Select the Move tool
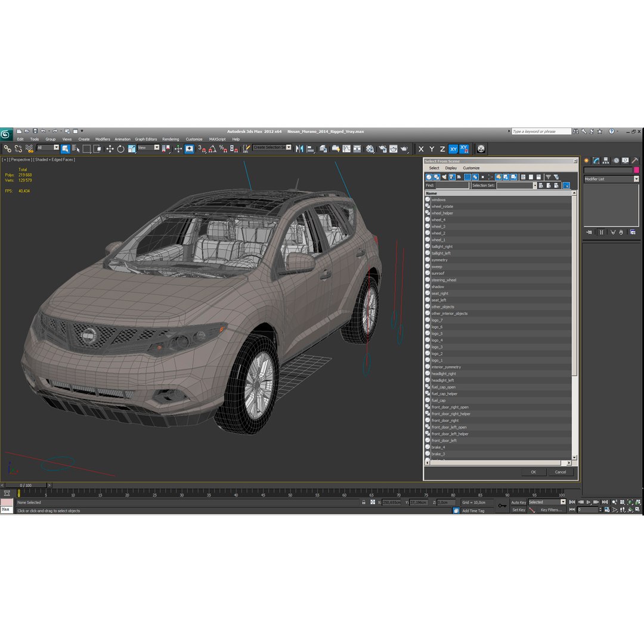The height and width of the screenshot is (644, 644). 110,149
